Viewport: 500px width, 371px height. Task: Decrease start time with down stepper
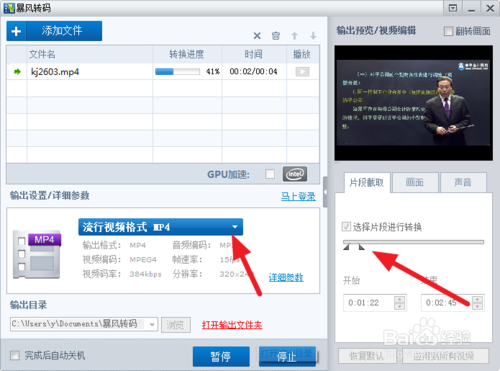400,307
